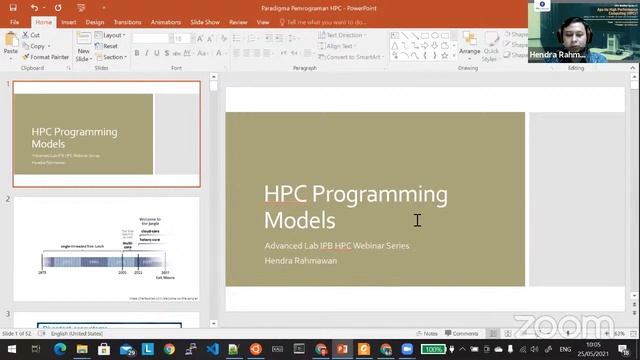Increase font size with the larger A icon
The width and height of the screenshot is (640, 360).
click(x=200, y=39)
